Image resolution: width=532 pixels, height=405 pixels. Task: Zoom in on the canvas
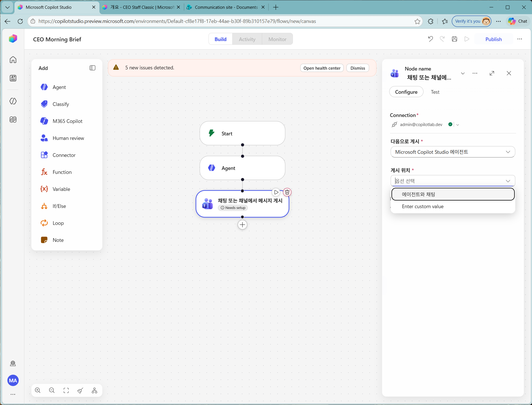[x=38, y=391]
